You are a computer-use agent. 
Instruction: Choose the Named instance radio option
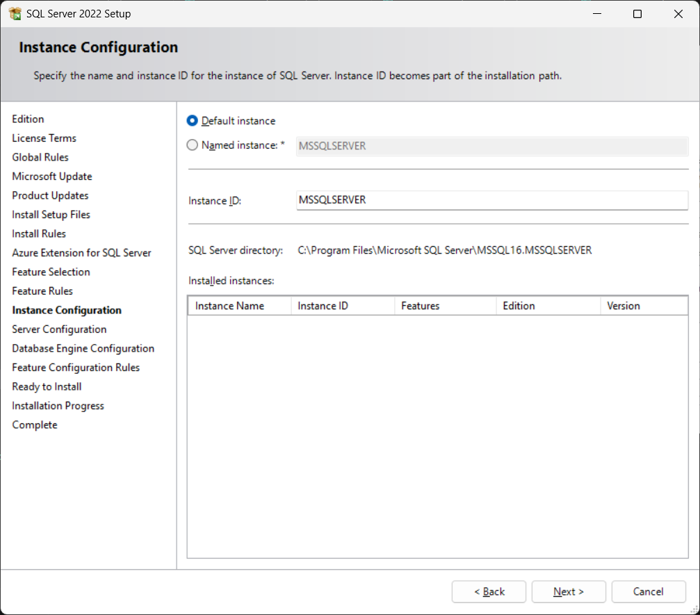[193, 145]
